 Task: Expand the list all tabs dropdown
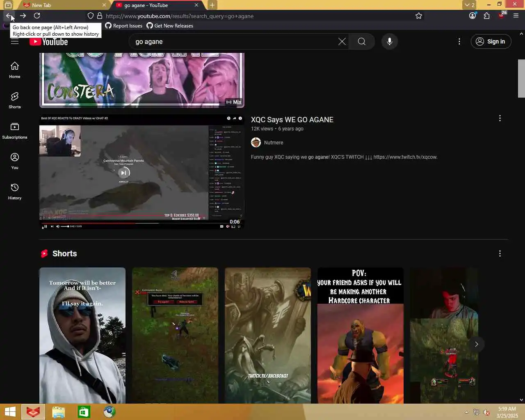pyautogui.click(x=469, y=5)
